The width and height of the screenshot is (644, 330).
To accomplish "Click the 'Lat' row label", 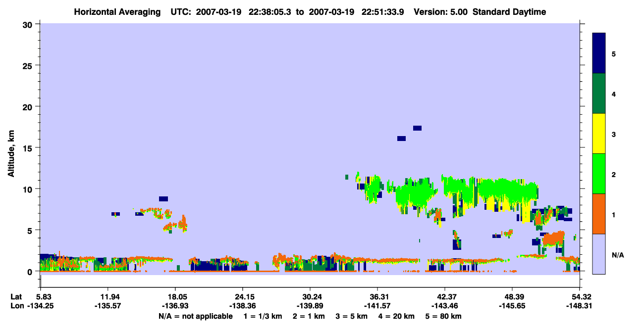I will pyautogui.click(x=16, y=296).
